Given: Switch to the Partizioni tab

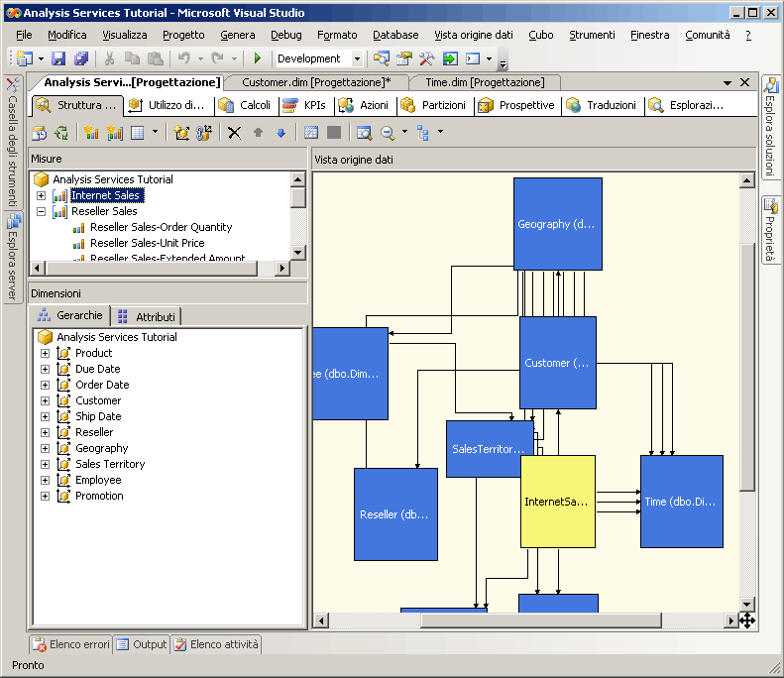Looking at the screenshot, I should (x=435, y=105).
